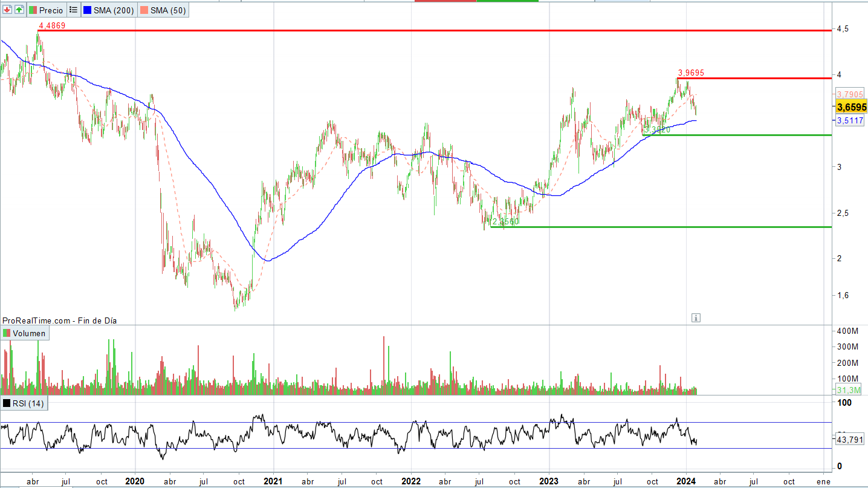Click the green up-arrow icon in toolbar
This screenshot has height=488, width=868.
click(x=19, y=10)
